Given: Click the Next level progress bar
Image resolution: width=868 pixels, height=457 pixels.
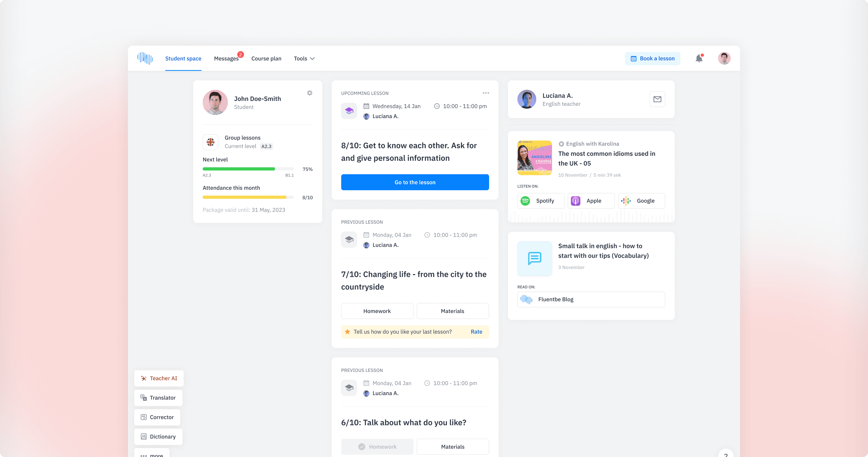Looking at the screenshot, I should pyautogui.click(x=248, y=169).
